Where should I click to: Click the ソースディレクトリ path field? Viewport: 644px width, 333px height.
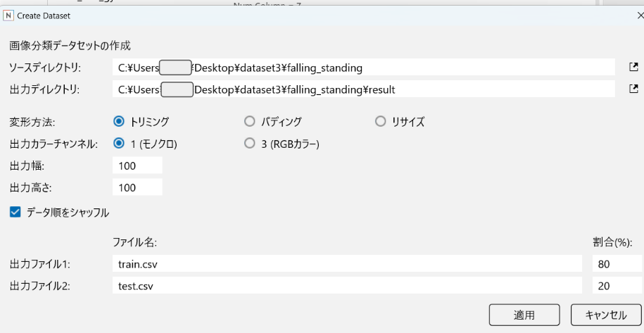pos(363,68)
